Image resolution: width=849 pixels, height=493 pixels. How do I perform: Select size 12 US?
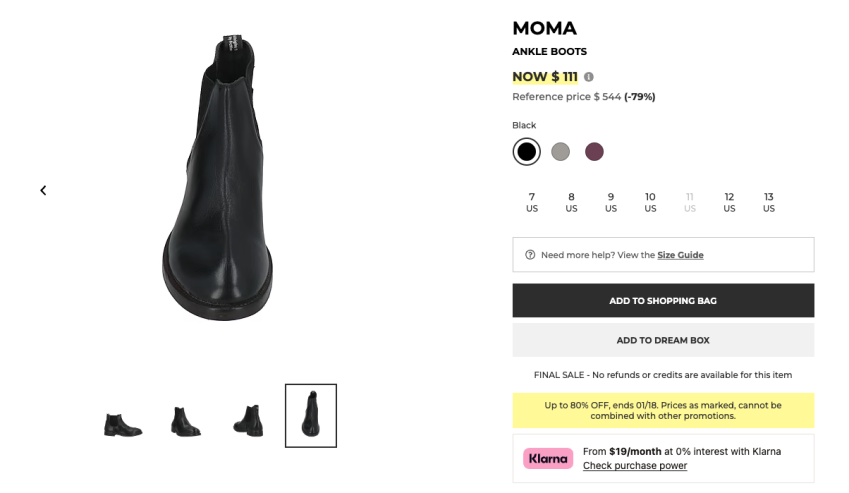coord(729,202)
